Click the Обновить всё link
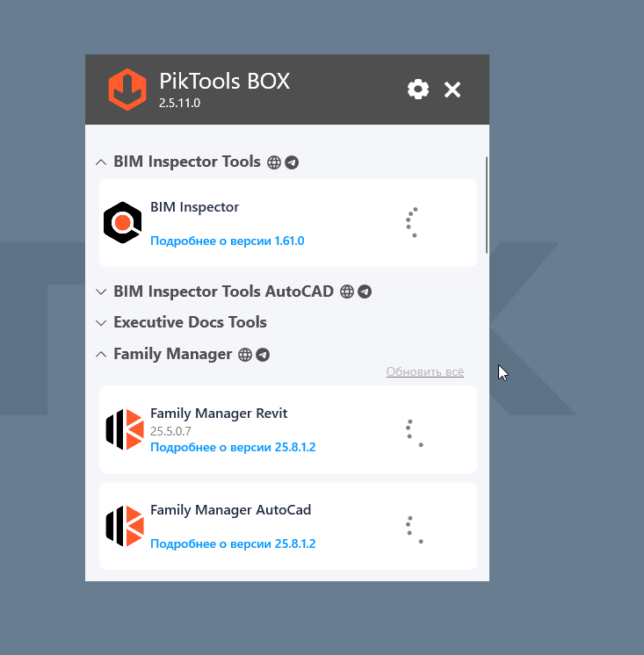Screen dimensions: 644x655 coord(425,371)
